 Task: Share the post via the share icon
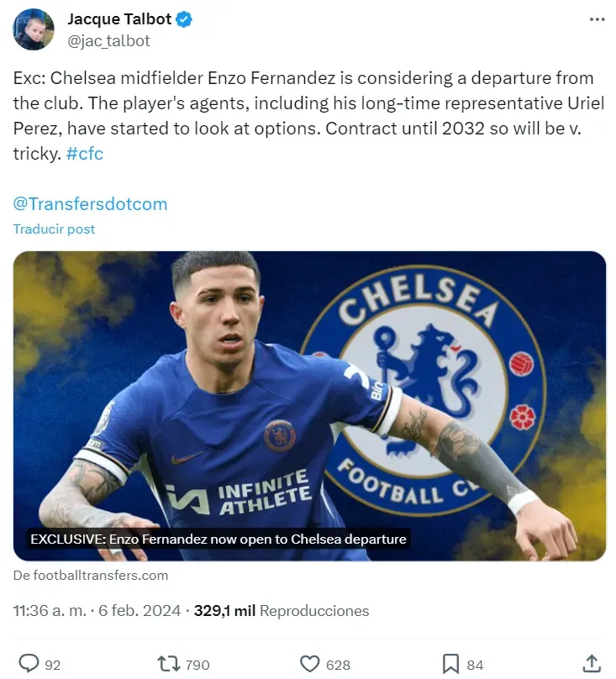591,664
